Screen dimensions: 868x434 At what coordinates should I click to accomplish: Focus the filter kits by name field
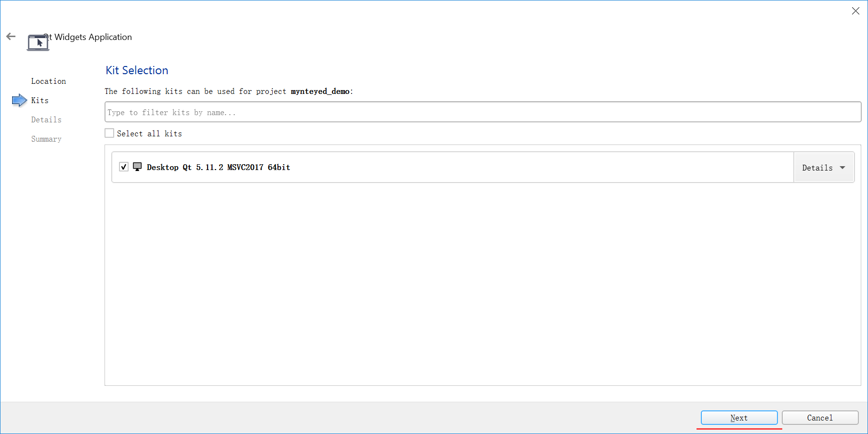[x=483, y=112]
